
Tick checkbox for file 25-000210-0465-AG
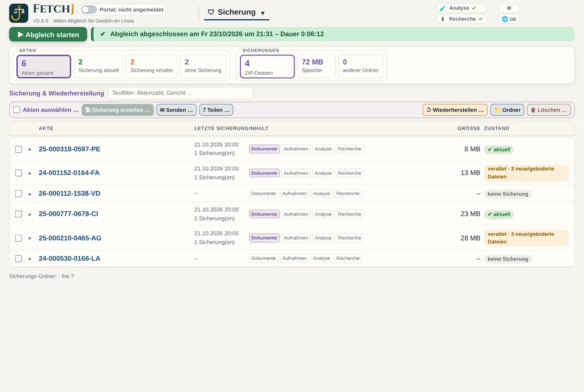19,238
